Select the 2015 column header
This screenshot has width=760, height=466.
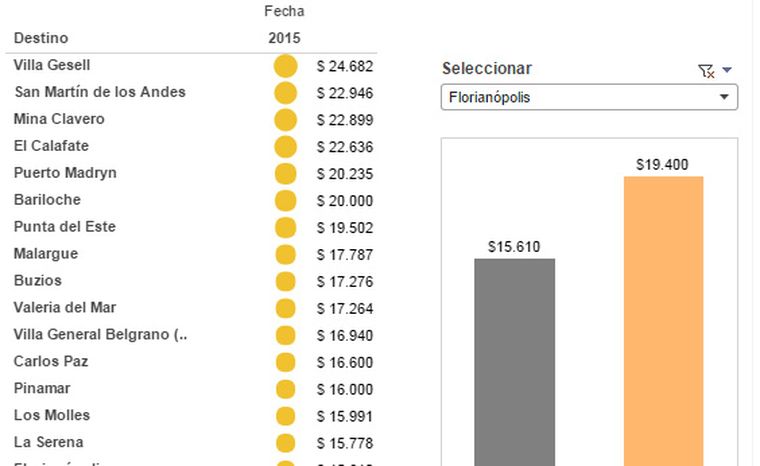coord(284,38)
